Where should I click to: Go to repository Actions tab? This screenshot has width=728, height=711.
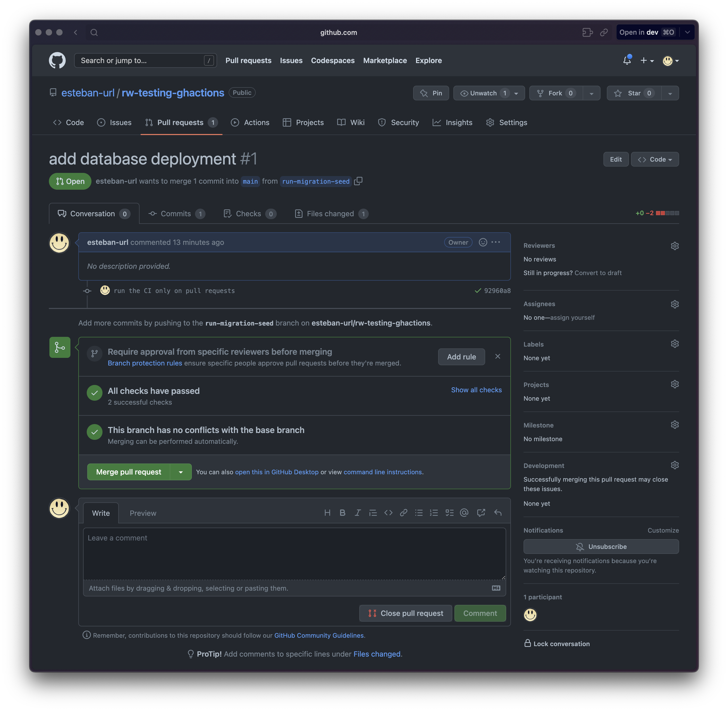[250, 122]
